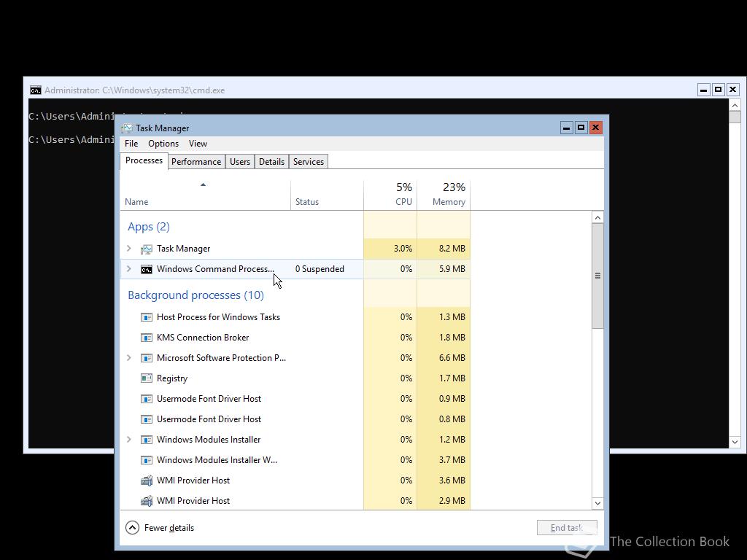Open the Options menu
The width and height of the screenshot is (747, 560).
coord(163,144)
